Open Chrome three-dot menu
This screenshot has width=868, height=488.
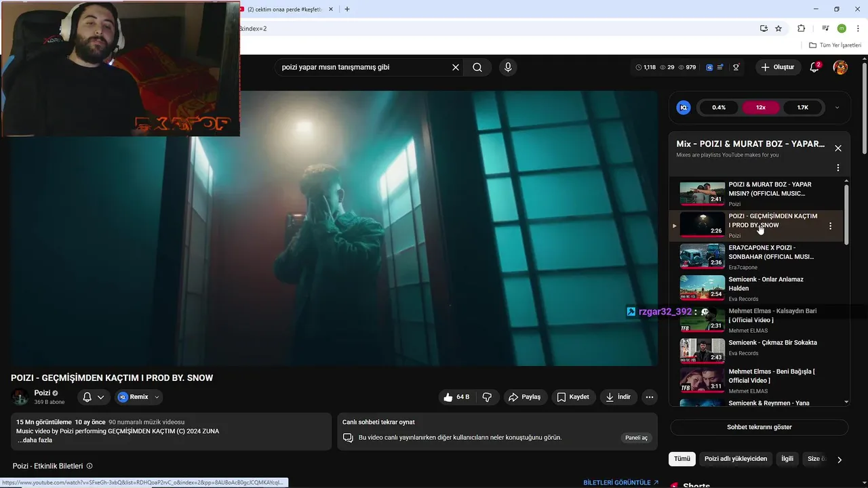tap(858, 28)
